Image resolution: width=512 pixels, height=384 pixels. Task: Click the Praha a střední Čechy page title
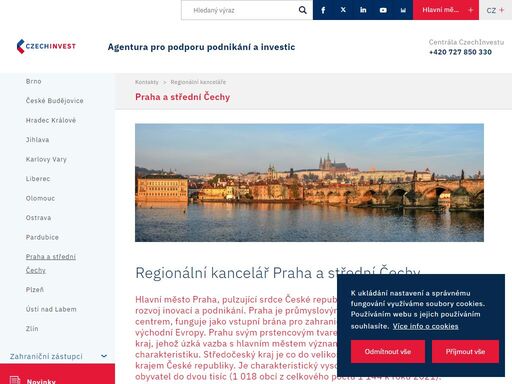pos(183,97)
